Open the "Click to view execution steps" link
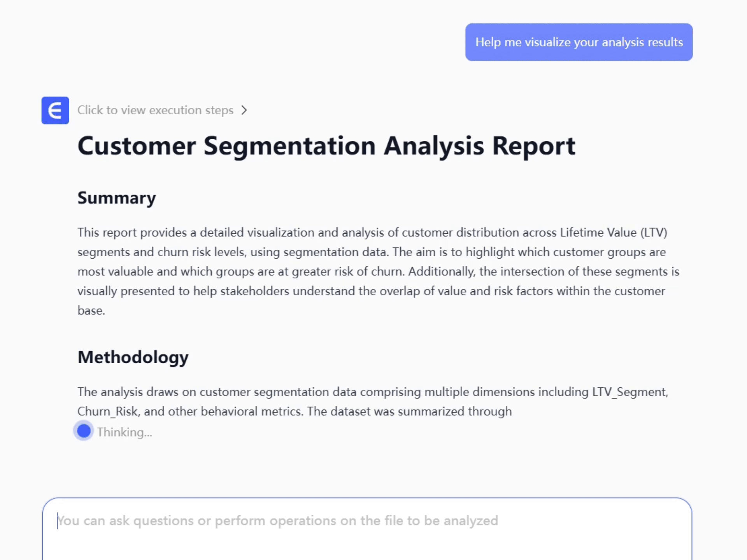 point(155,110)
